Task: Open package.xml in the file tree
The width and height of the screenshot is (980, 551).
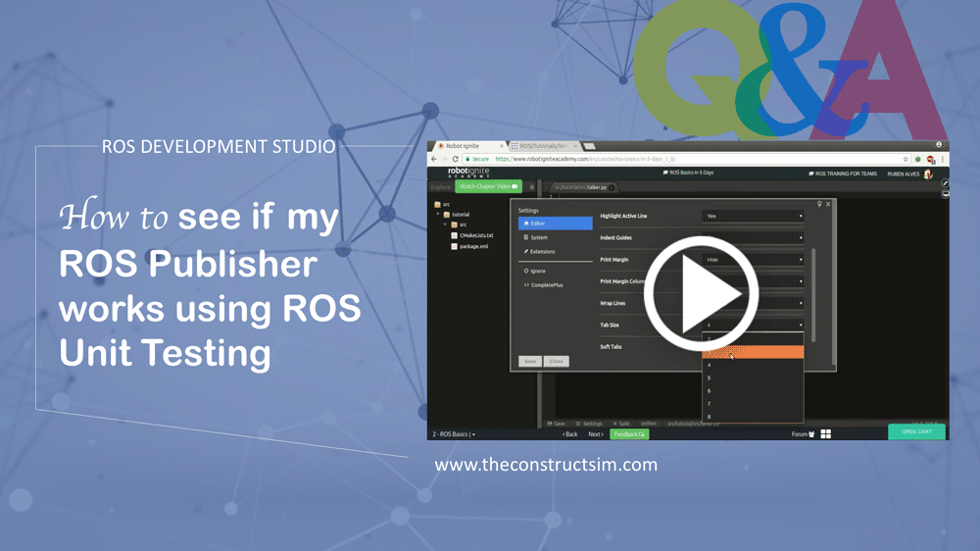Action: 469,246
